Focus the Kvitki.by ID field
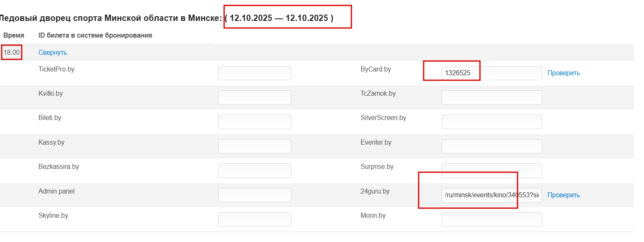The image size is (644, 242). tap(255, 97)
